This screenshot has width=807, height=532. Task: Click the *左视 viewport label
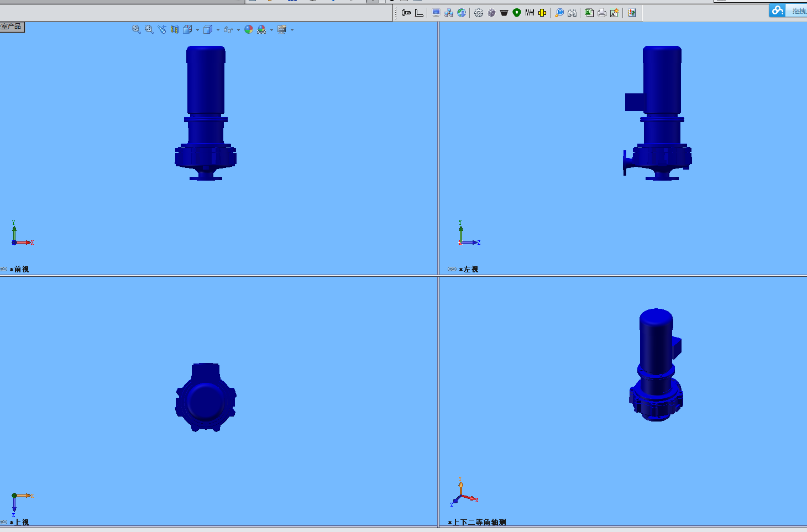point(469,269)
